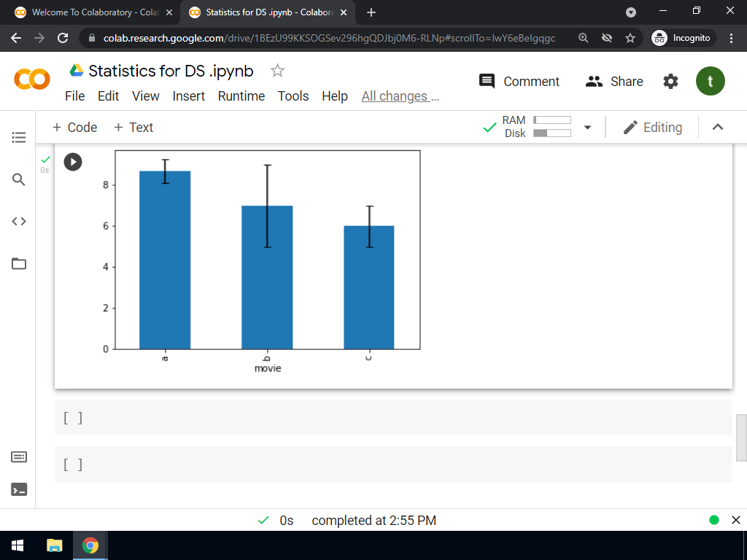Go back in browser history

(x=16, y=38)
